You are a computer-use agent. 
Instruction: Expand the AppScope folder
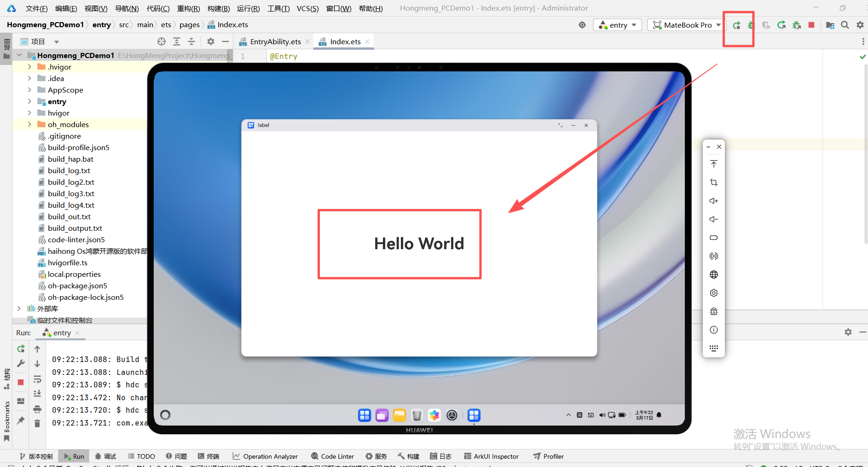click(29, 90)
